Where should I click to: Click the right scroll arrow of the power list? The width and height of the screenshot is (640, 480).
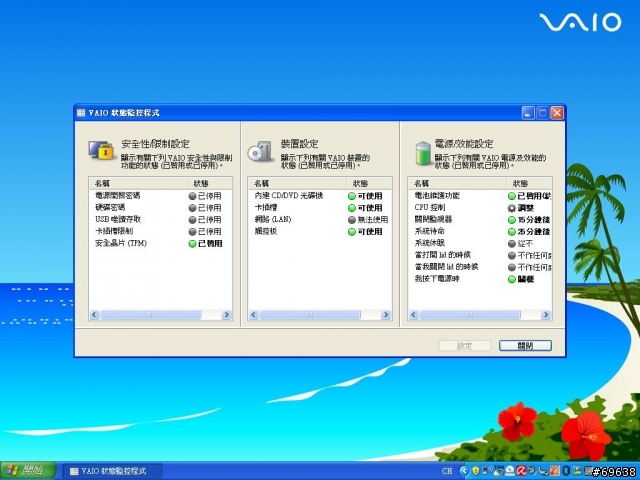coord(546,315)
